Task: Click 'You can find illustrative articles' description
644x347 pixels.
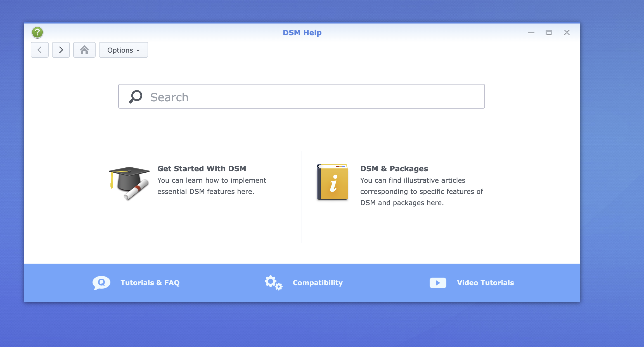Action: pos(413,180)
